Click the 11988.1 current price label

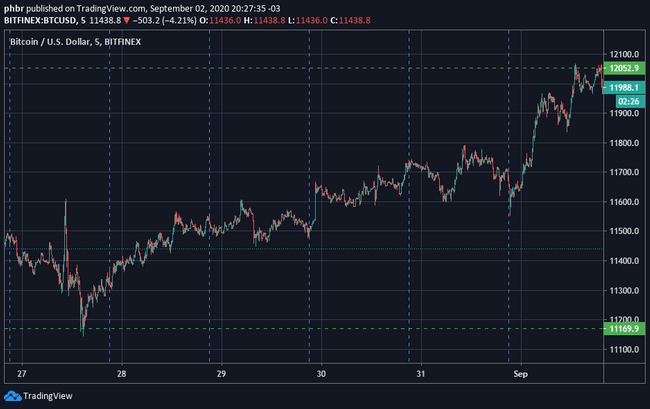point(624,87)
